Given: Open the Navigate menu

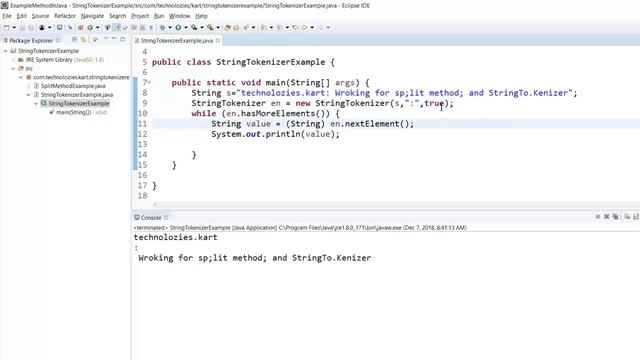Looking at the screenshot, I should [x=92, y=16].
